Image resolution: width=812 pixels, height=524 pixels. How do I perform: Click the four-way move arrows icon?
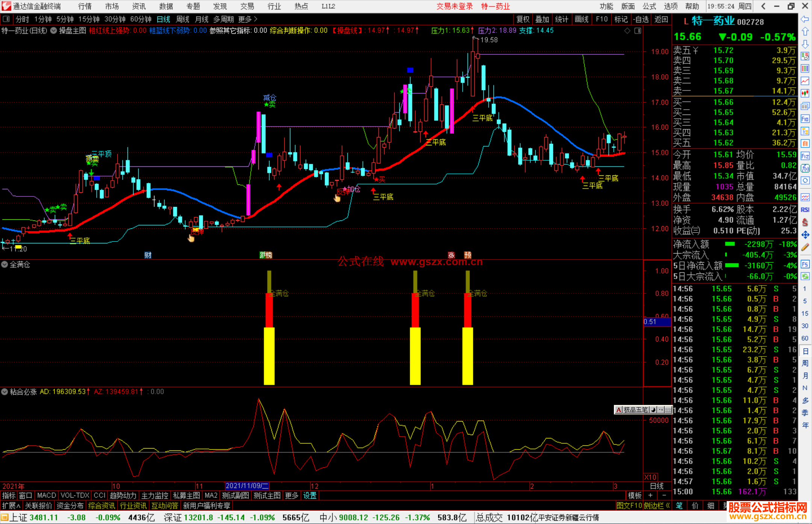(805, 235)
